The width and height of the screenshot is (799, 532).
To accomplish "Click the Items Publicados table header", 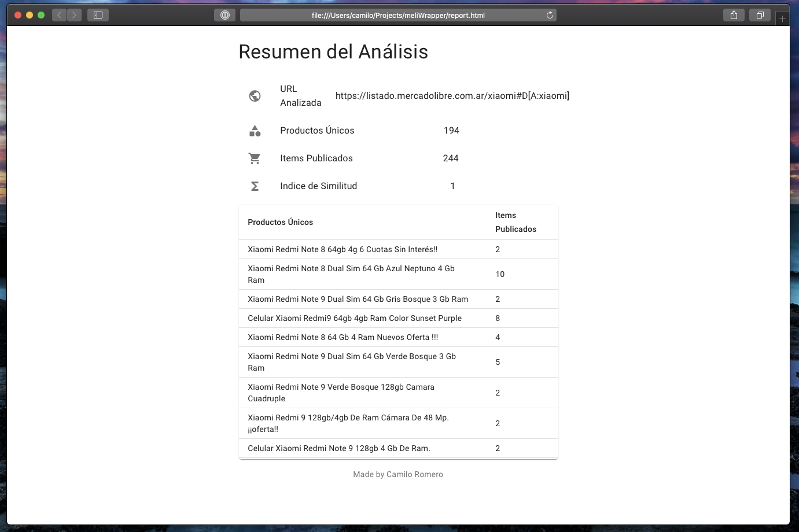I will coord(516,222).
